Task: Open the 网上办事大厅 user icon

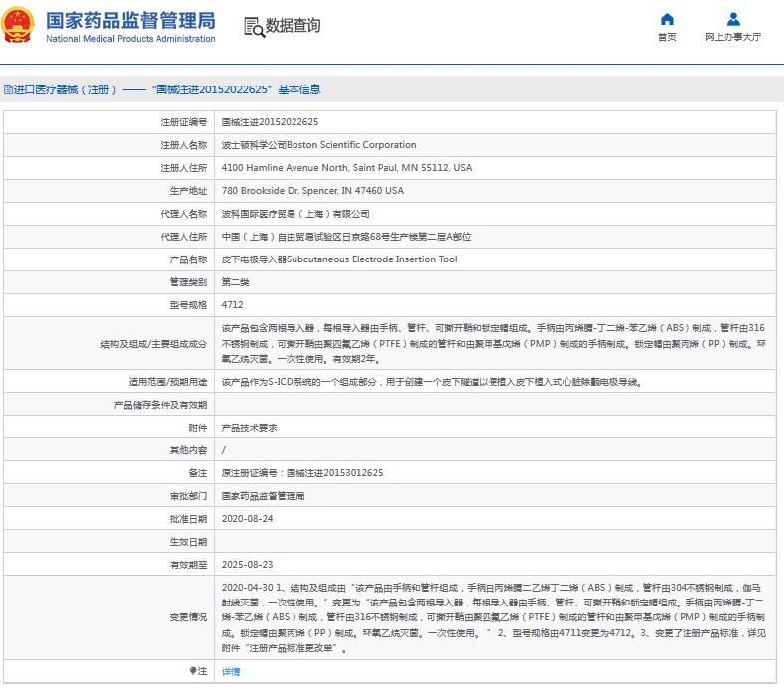Action: tap(733, 20)
